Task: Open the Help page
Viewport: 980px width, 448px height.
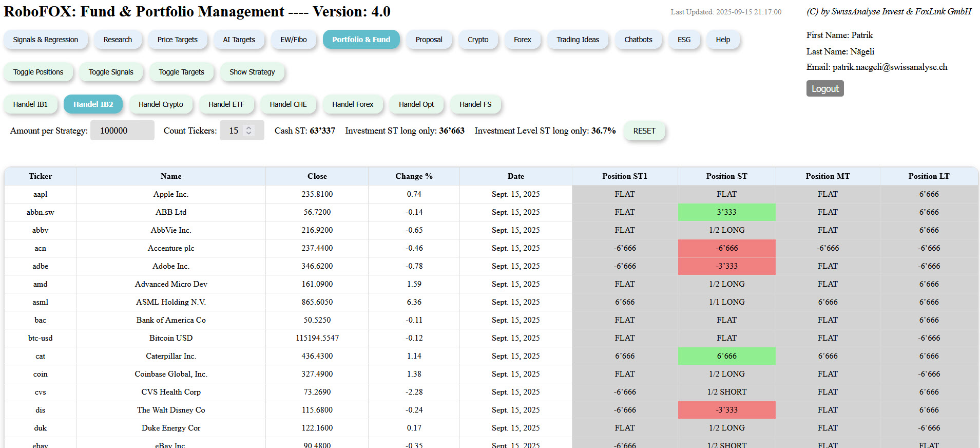Action: click(x=723, y=40)
